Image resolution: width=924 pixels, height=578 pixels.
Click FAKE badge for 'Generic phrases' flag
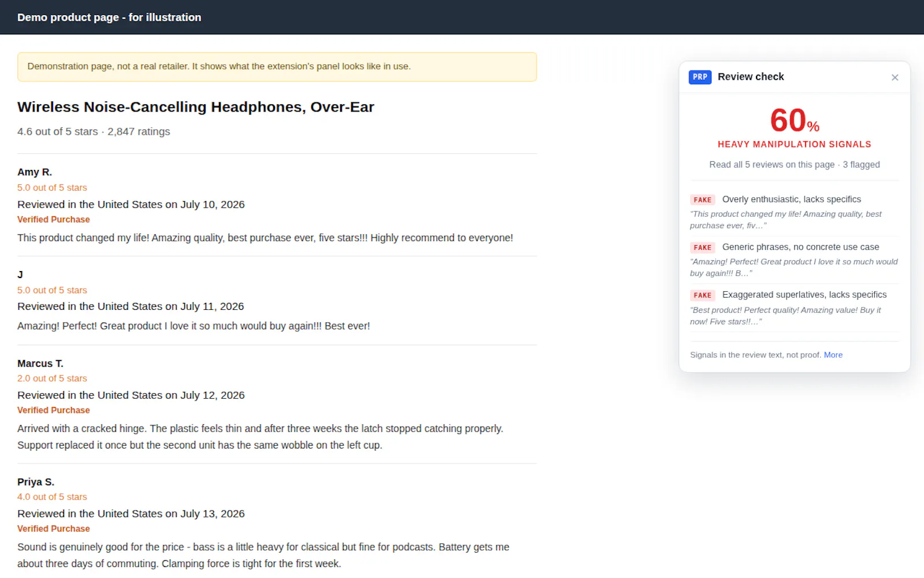click(x=702, y=247)
